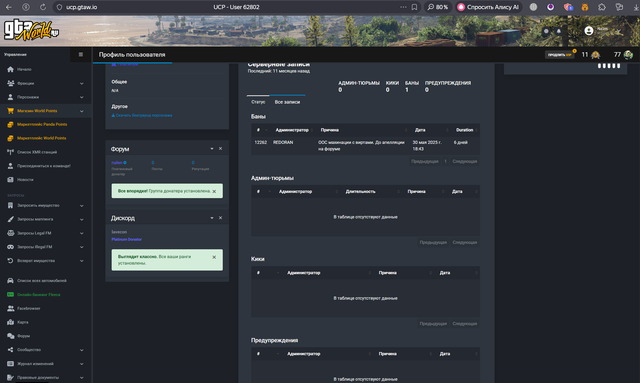Image resolution: width=640 pixels, height=383 pixels.
Task: Click Спросить Алису AI button
Action: pyautogui.click(x=488, y=7)
